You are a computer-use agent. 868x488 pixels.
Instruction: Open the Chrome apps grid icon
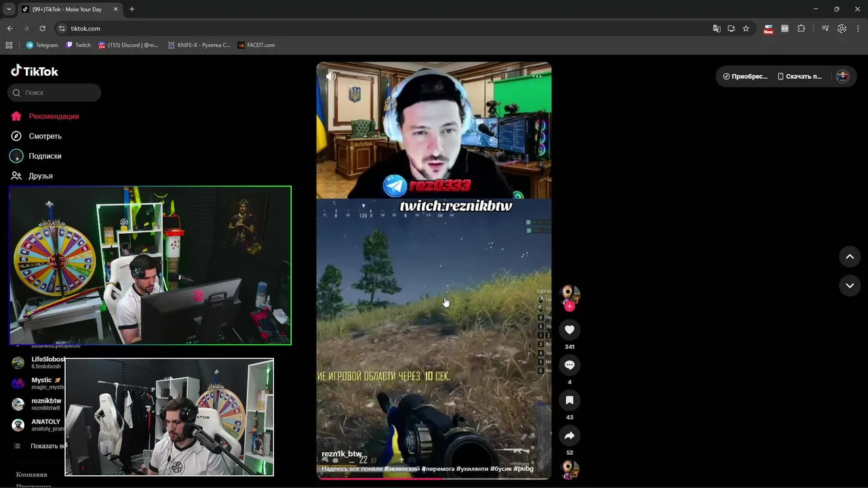9,45
